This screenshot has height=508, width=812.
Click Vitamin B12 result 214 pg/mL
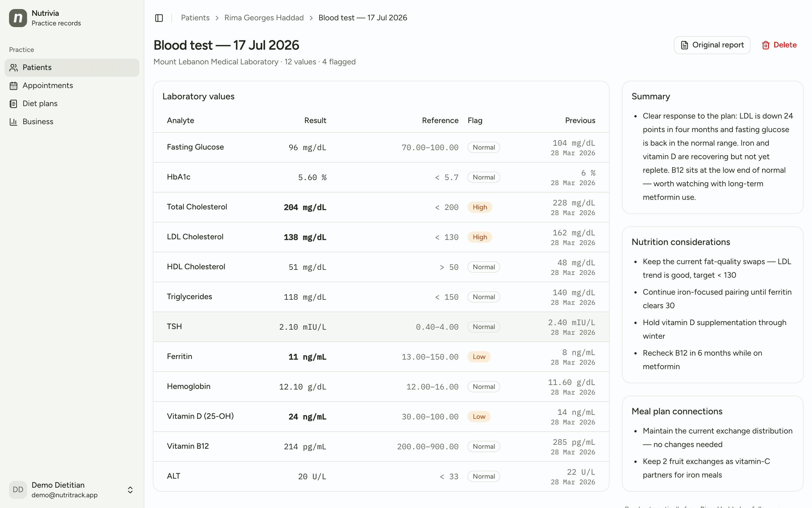[x=305, y=446]
